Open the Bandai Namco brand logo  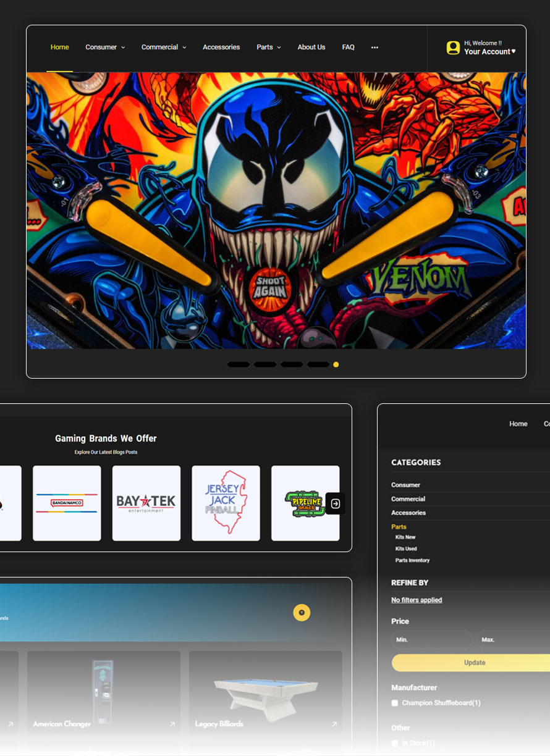point(67,503)
